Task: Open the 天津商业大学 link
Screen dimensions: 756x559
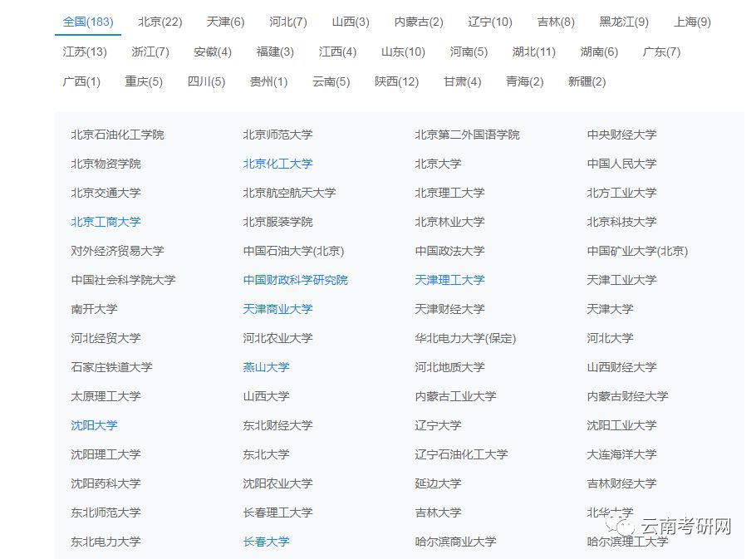Action: 277,309
